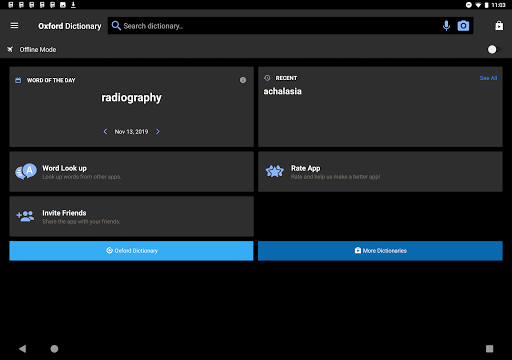Open the hamburger navigation menu
Viewport: 512px width, 360px height.
click(x=14, y=26)
